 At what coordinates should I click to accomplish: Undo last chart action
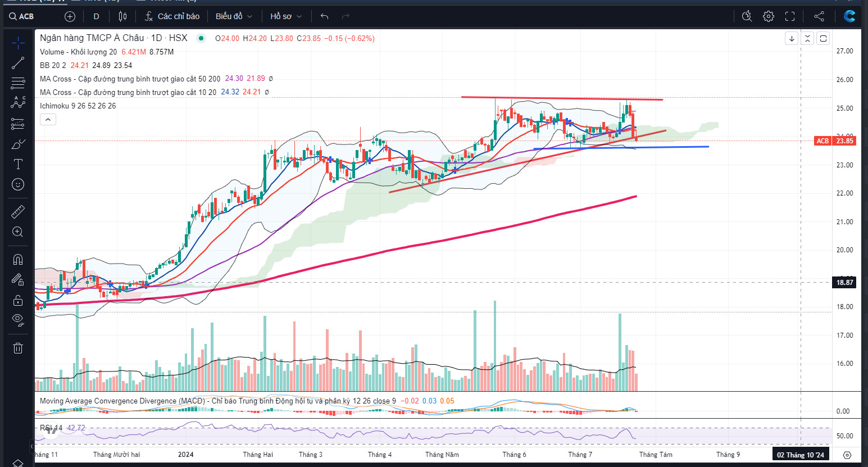coord(324,16)
